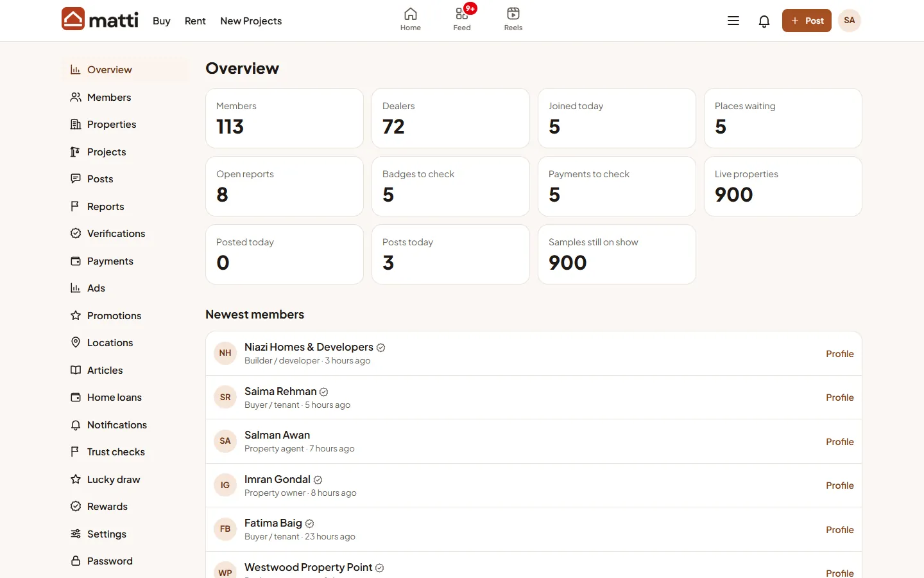Click the notification bell icon

coord(764,21)
